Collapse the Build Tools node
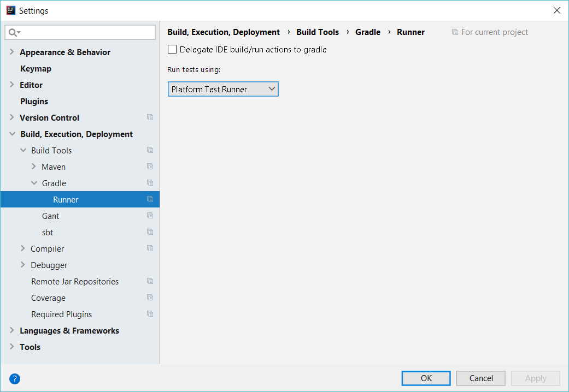This screenshot has height=392, width=569. (23, 150)
